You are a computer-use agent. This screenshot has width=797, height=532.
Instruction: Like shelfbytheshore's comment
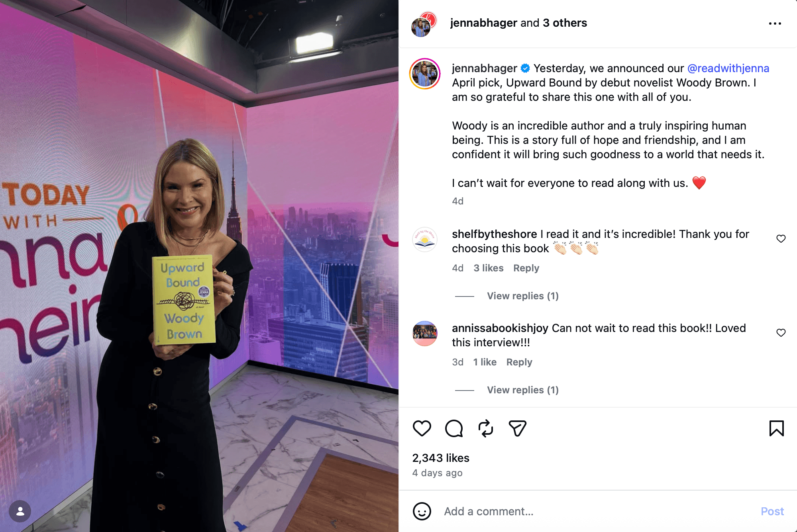pyautogui.click(x=781, y=239)
